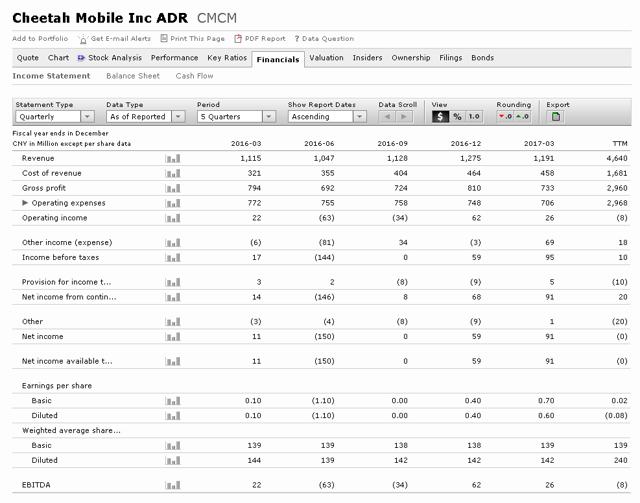Viewport: 640px width, 503px height.
Task: Click the 2016-12 Gross profit value 810
Action: coord(474,188)
